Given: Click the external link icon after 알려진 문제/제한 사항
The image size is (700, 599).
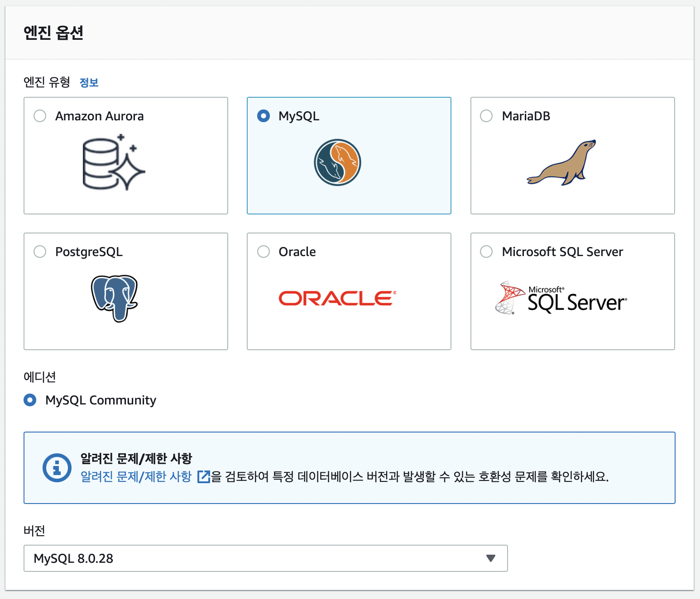Looking at the screenshot, I should (204, 477).
